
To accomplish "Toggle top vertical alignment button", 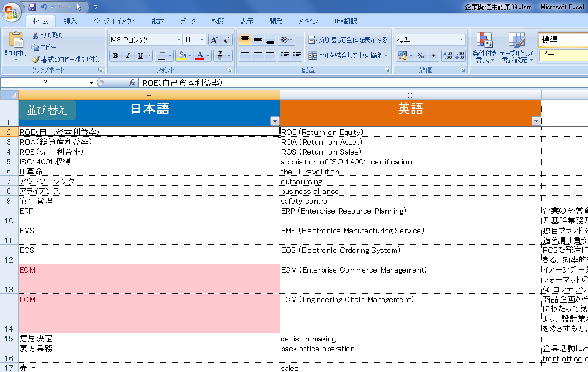I will pyautogui.click(x=245, y=40).
